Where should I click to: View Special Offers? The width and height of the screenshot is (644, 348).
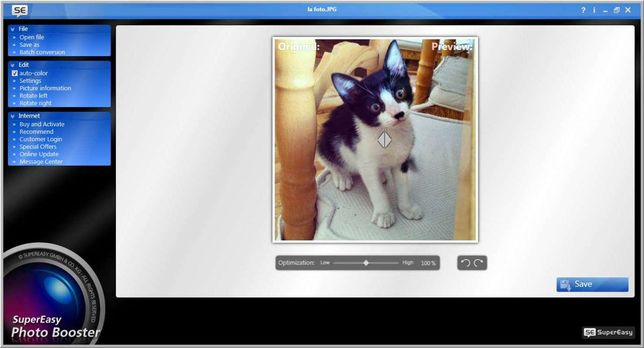(38, 147)
